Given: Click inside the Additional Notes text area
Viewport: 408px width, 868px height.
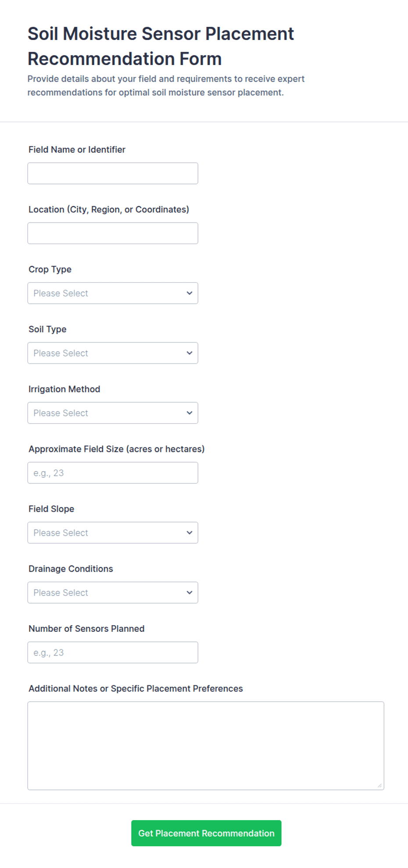Looking at the screenshot, I should tap(206, 746).
